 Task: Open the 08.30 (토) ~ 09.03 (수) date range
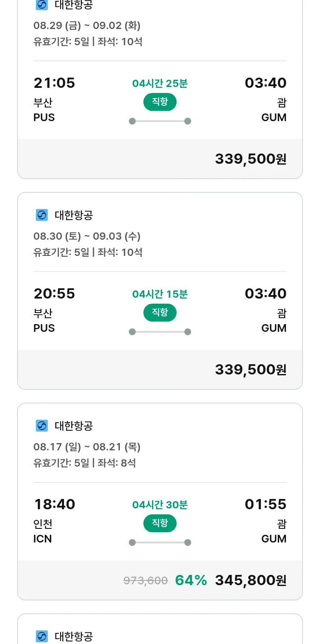pyautogui.click(x=87, y=236)
